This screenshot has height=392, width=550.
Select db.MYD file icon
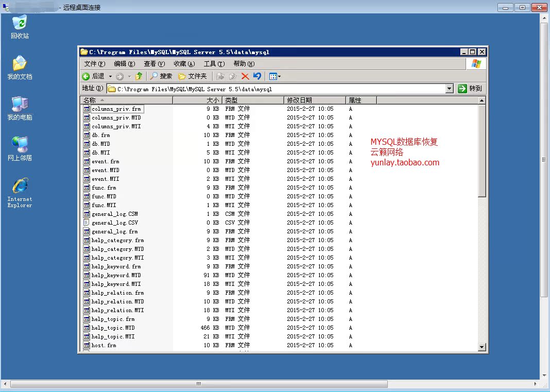coord(87,144)
